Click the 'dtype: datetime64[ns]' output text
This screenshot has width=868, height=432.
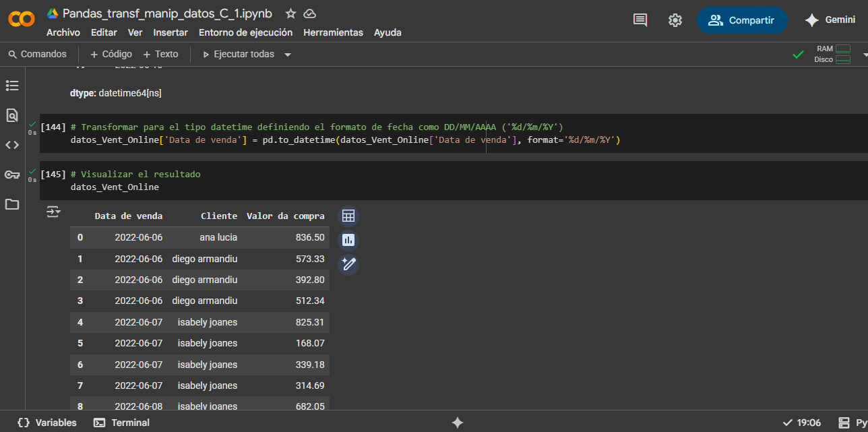pos(116,93)
